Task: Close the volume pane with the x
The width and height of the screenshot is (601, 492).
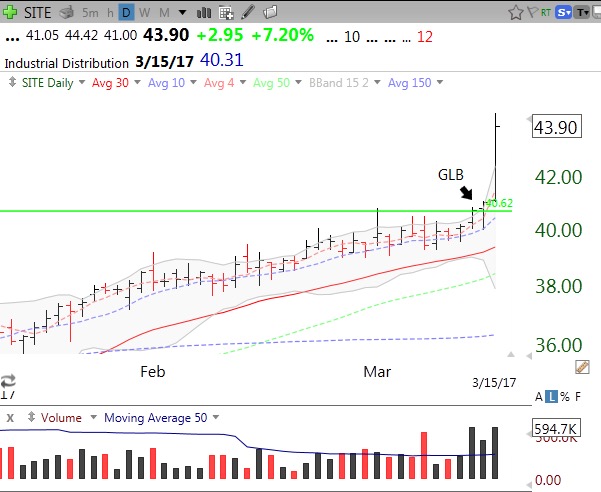Action: [10, 418]
